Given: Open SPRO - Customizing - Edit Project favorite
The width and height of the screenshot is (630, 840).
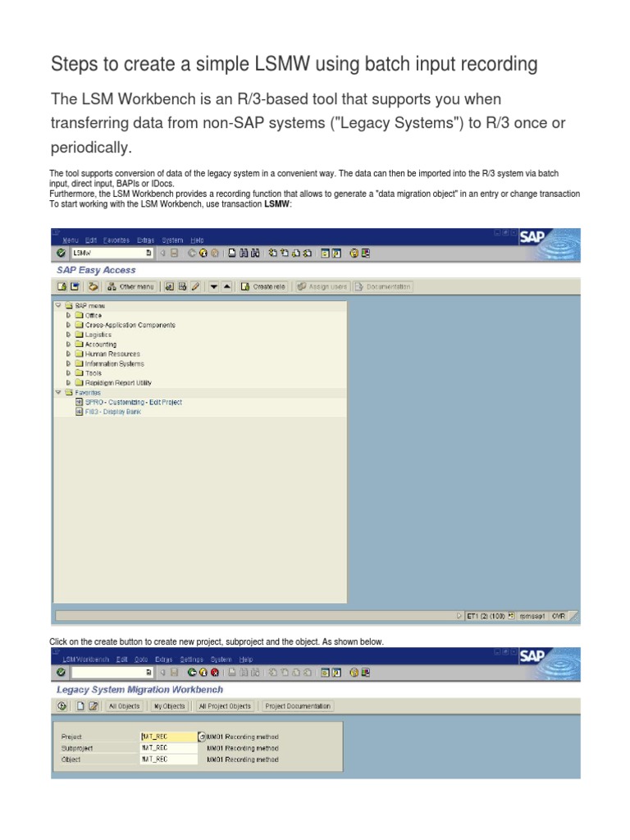Looking at the screenshot, I should click(133, 402).
